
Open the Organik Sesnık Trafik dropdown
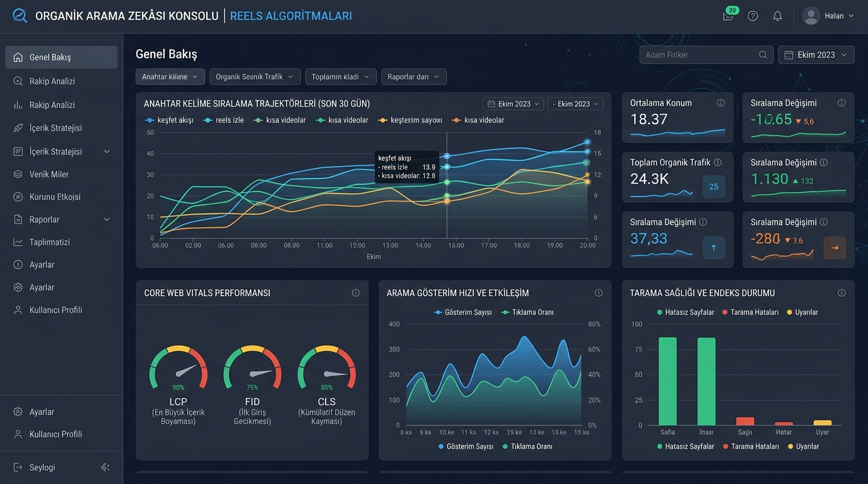255,77
